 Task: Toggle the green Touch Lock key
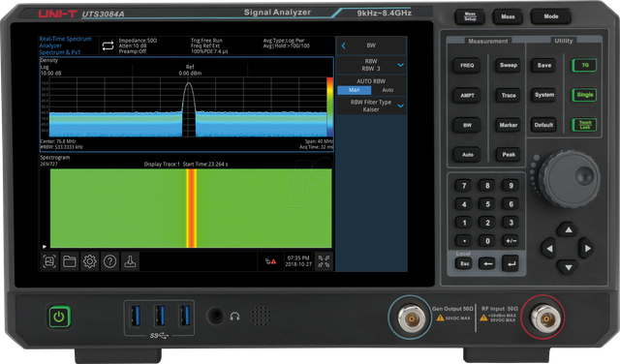[x=584, y=125]
